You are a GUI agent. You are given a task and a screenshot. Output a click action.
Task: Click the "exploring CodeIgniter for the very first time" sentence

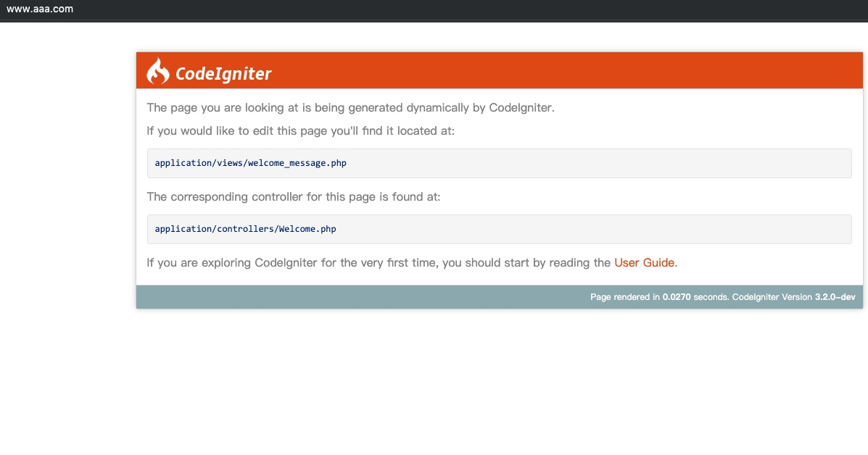click(x=412, y=262)
